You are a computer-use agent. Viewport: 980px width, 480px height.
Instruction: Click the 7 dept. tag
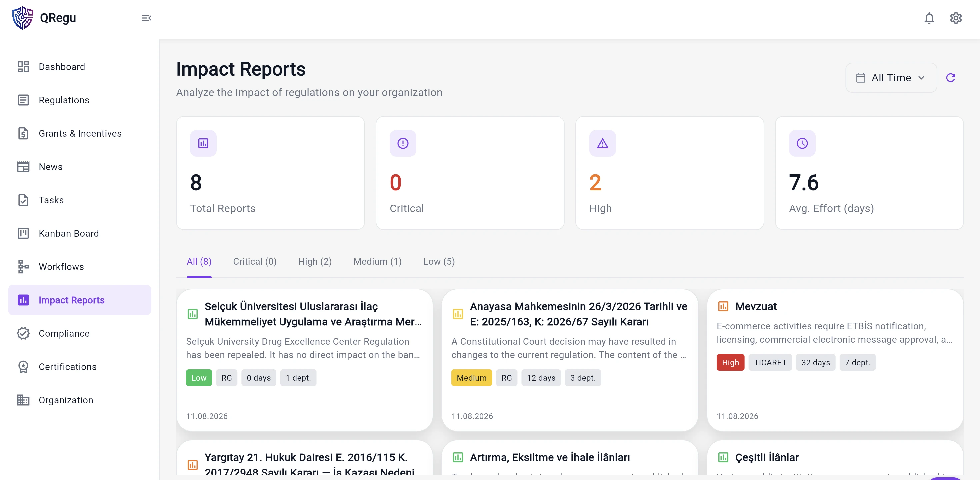tap(857, 362)
